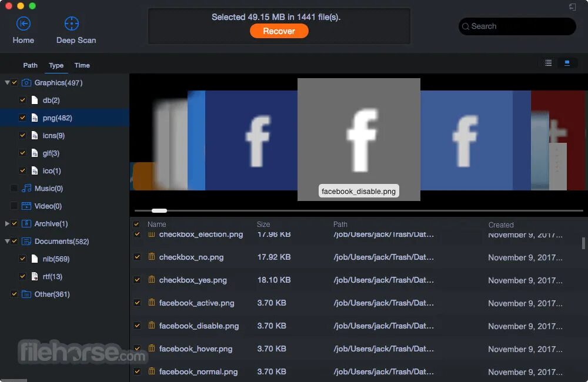Select the facebook_hover.png file name
This screenshot has width=588, height=382.
click(x=196, y=349)
